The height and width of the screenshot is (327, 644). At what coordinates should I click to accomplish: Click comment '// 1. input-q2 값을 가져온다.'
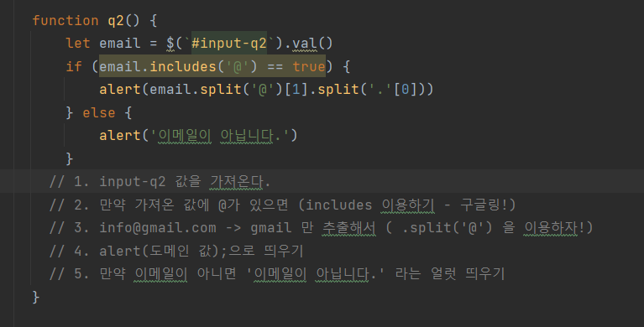(160, 181)
